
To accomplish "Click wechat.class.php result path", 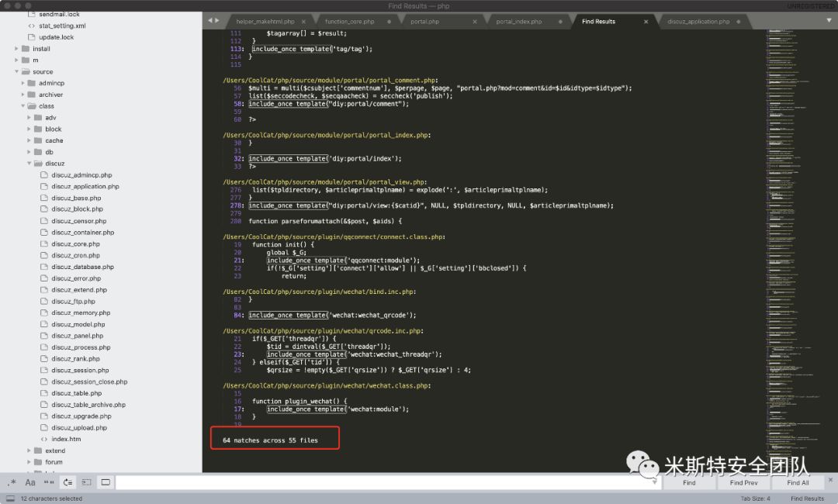I will point(327,385).
